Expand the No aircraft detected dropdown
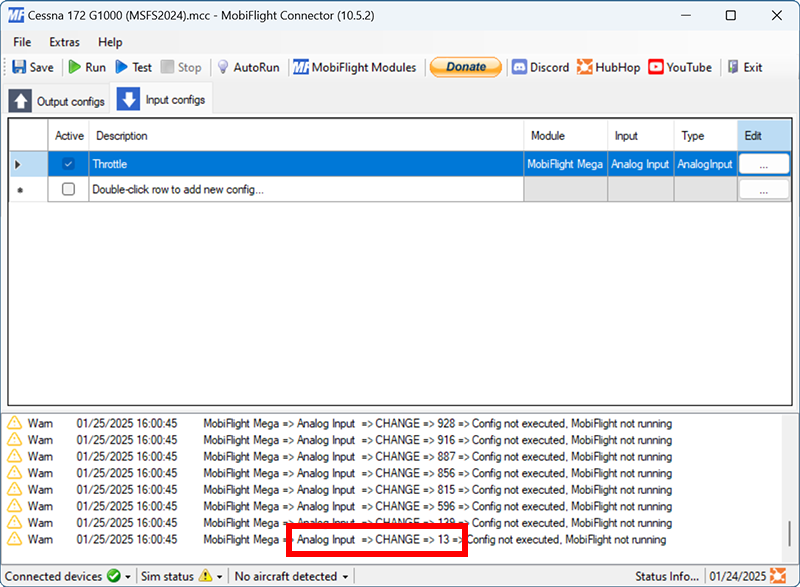This screenshot has height=587, width=800. (x=345, y=577)
